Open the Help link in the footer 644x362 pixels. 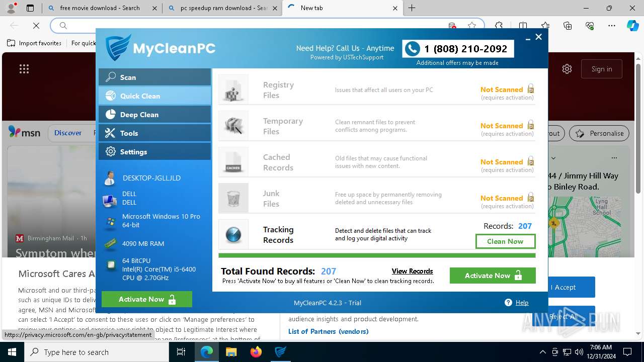click(x=522, y=302)
